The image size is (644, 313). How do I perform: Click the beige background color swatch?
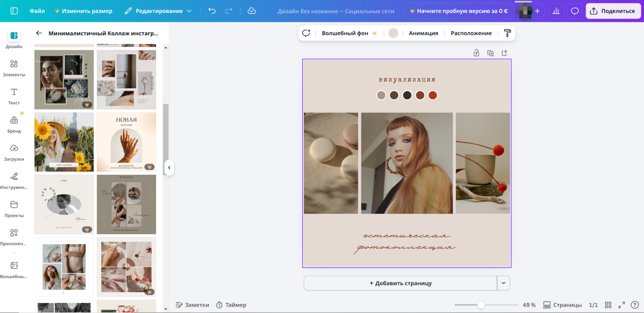point(393,33)
